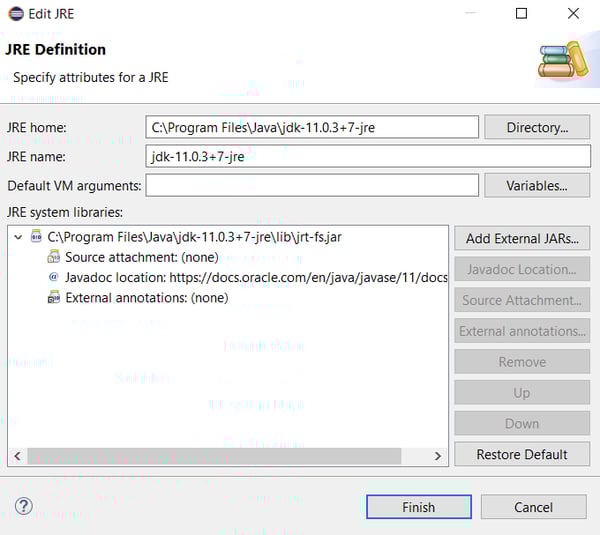
Task: Click the horizontal scrollbar right arrow
Action: (x=437, y=456)
